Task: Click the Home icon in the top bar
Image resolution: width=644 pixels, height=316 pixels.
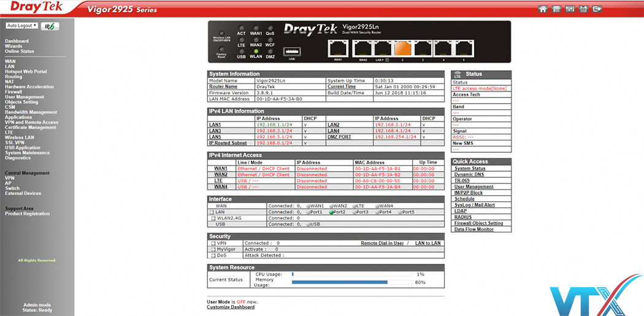Action: pos(542,9)
